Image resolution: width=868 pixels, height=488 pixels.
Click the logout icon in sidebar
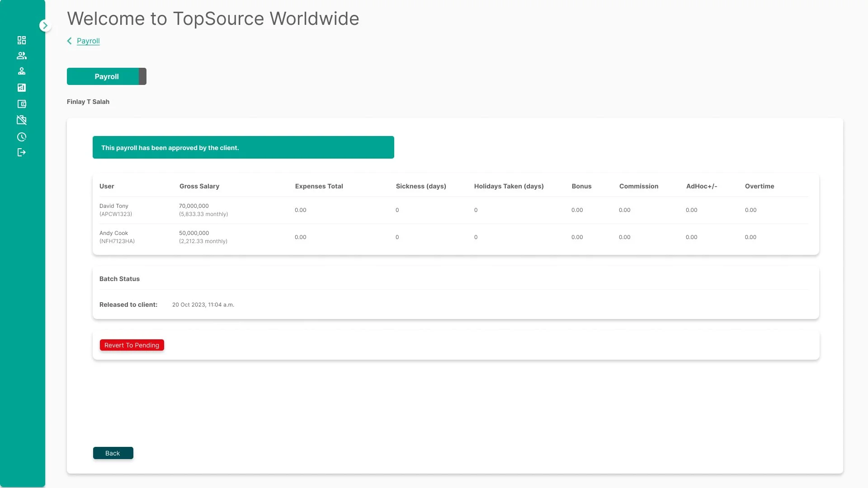tap(22, 152)
